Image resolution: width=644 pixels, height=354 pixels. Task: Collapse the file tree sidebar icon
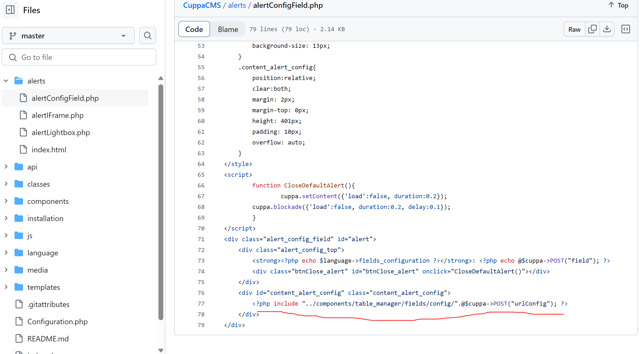10,10
